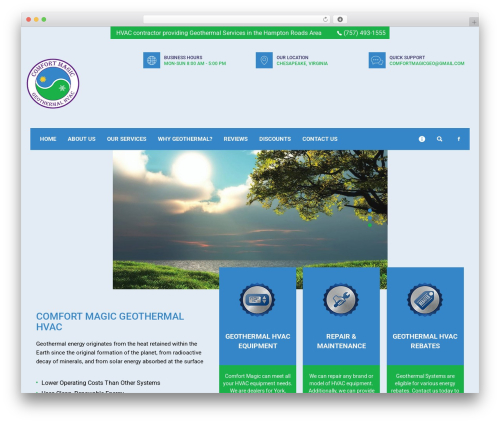
Task: Go to the Home menu item
Action: pos(48,139)
